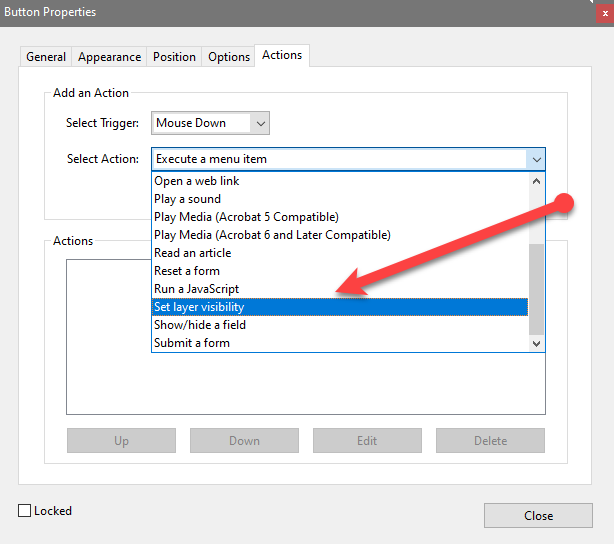
Task: Enable the Locked checkbox
Action: tap(25, 511)
